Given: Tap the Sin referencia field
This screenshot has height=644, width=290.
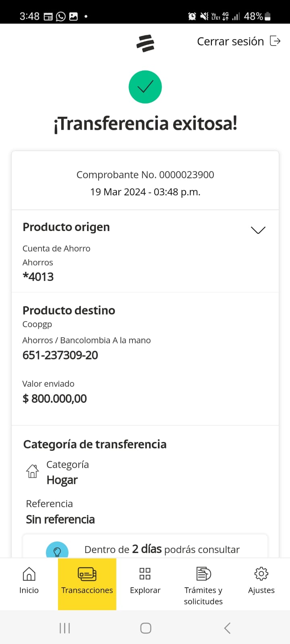Looking at the screenshot, I should tap(60, 519).
